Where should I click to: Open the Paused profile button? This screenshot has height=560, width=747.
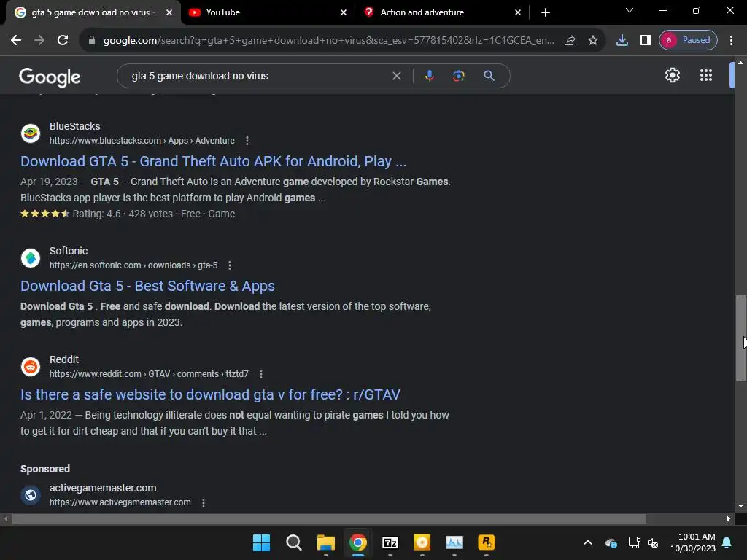pyautogui.click(x=688, y=40)
